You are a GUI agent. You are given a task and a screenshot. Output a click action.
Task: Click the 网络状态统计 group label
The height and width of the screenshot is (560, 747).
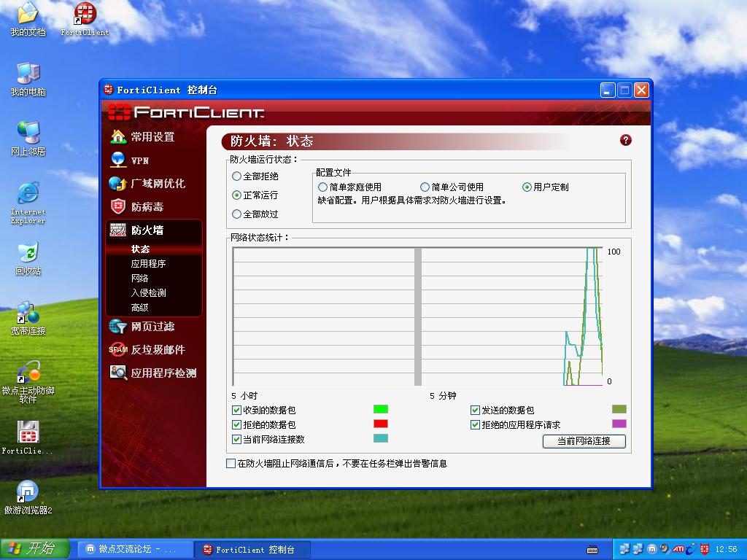[260, 237]
